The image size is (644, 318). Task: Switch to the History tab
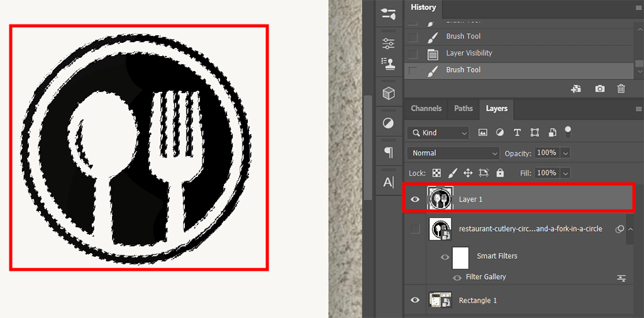(423, 8)
